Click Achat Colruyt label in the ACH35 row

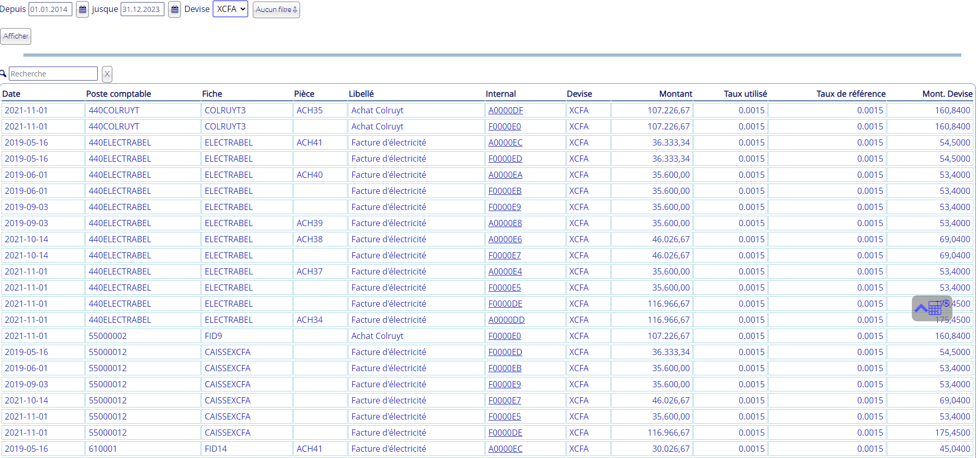(x=377, y=110)
